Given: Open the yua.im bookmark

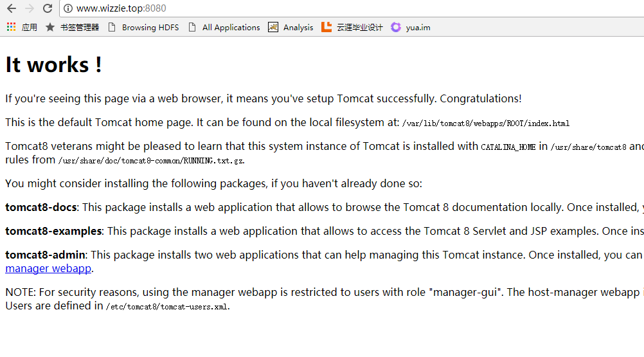Looking at the screenshot, I should (x=411, y=27).
